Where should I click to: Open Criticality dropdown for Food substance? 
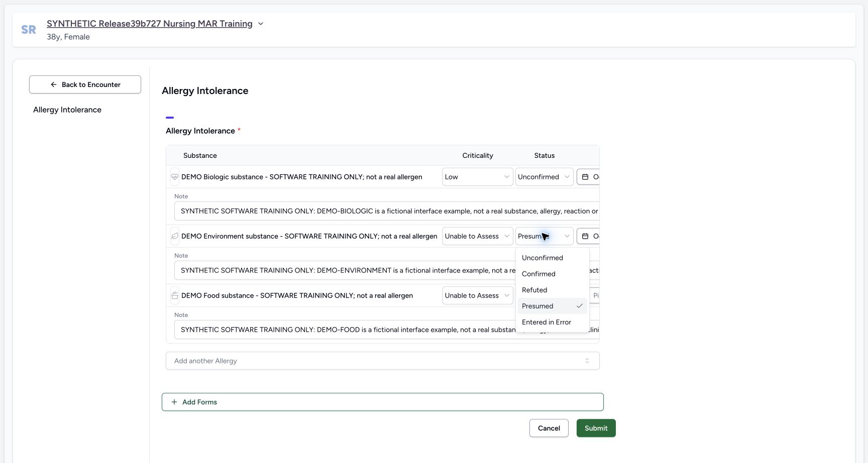(x=477, y=296)
